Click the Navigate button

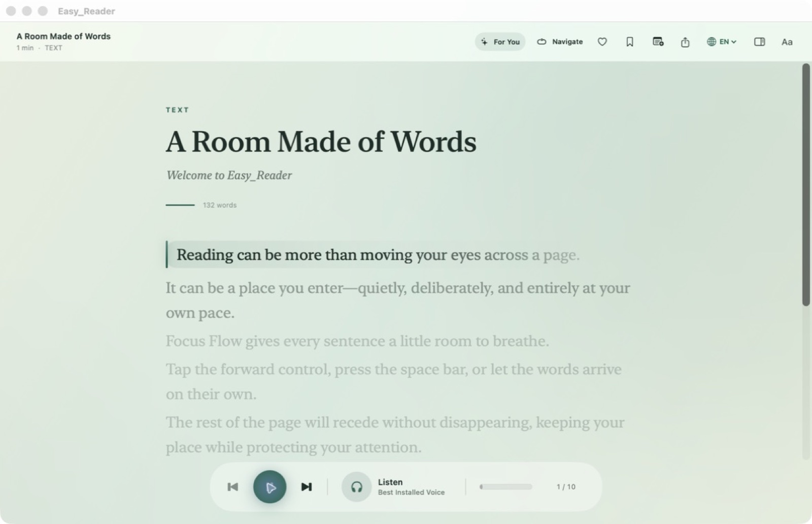tap(560, 42)
